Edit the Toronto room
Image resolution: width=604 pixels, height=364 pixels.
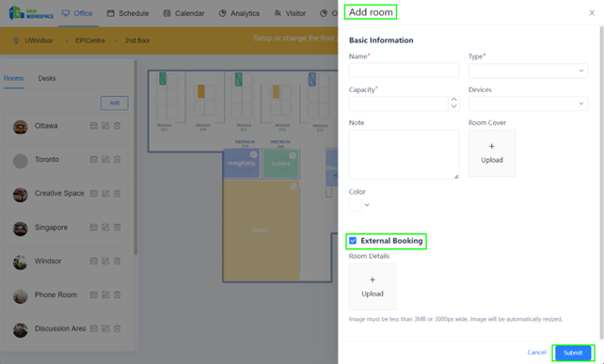(105, 160)
